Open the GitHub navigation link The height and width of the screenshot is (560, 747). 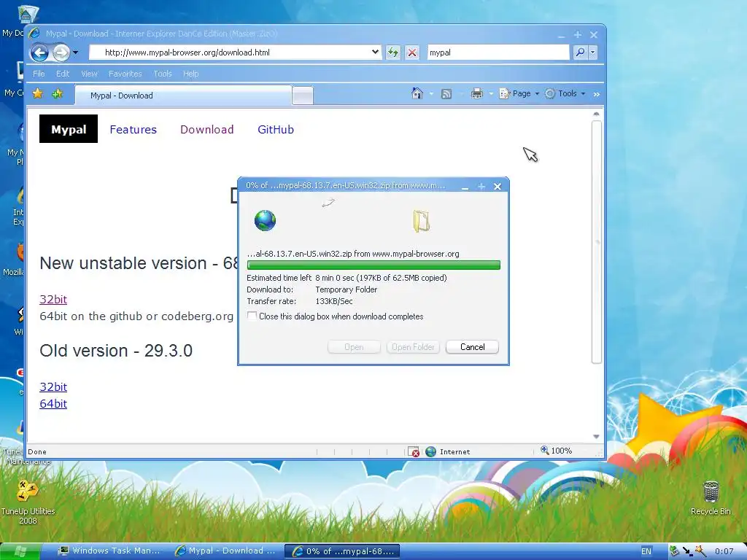275,130
